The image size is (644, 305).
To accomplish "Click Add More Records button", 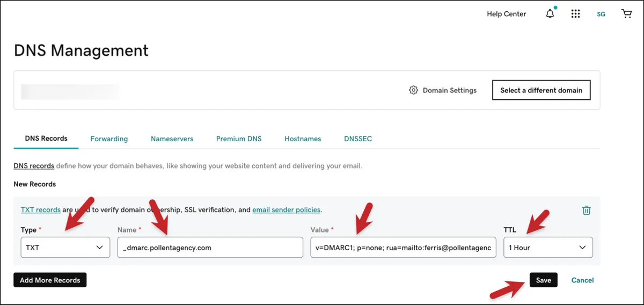I will [x=50, y=280].
